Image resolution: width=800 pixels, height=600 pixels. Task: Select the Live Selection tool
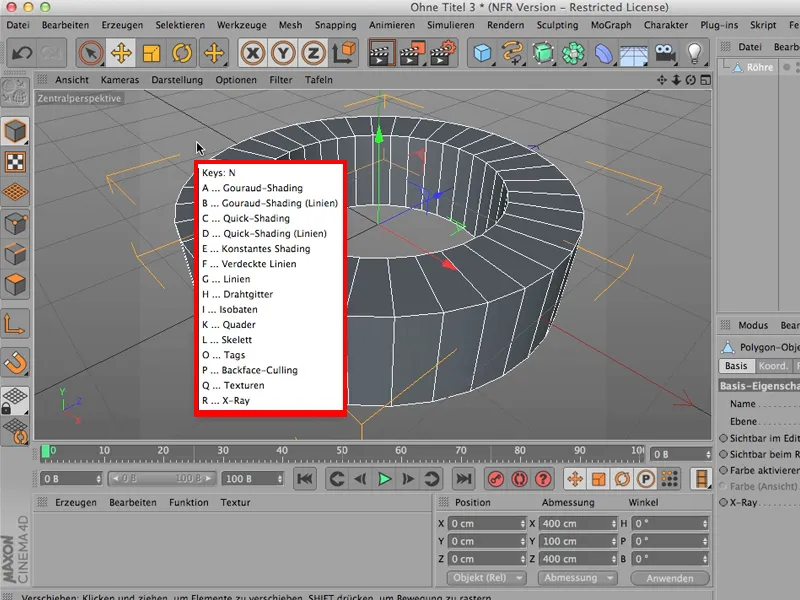pyautogui.click(x=91, y=53)
